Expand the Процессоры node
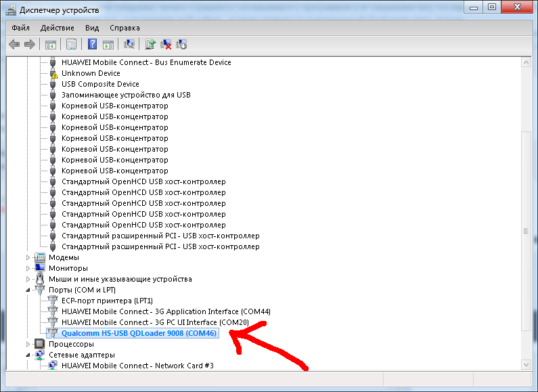 (x=28, y=344)
